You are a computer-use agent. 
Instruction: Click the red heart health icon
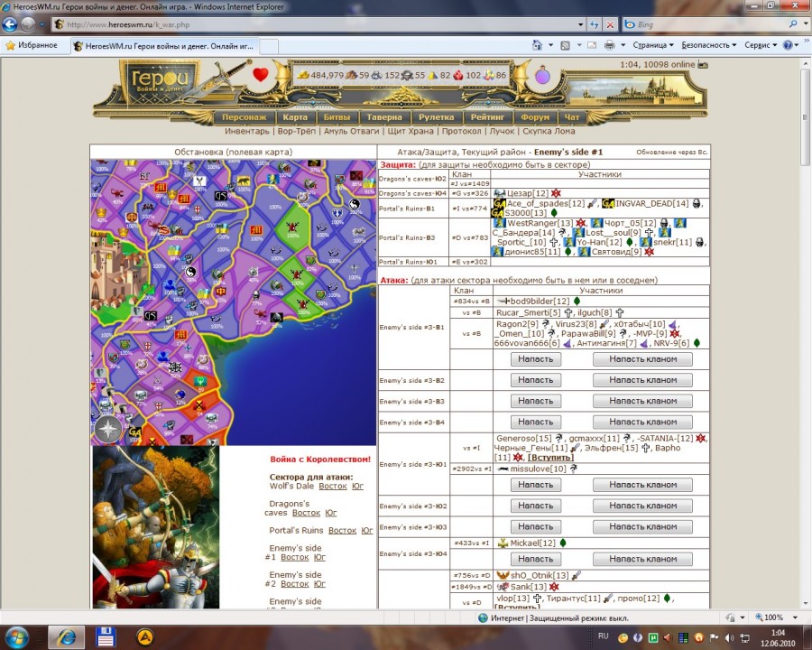260,75
